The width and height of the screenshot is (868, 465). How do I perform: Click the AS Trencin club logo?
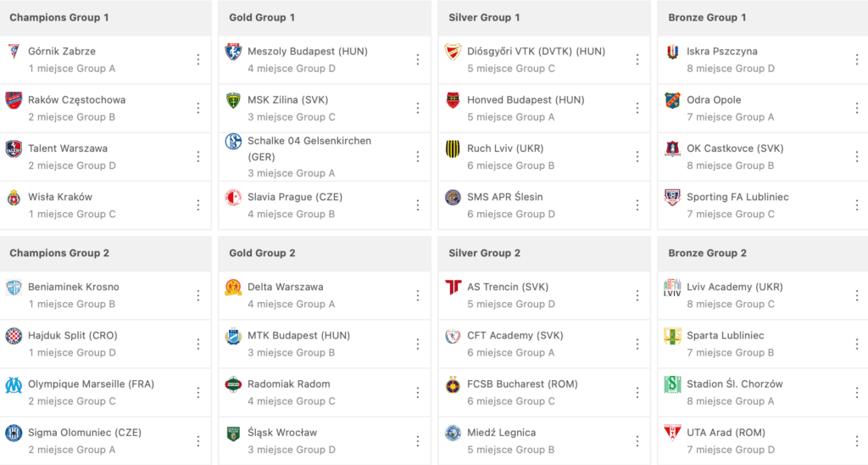453,288
